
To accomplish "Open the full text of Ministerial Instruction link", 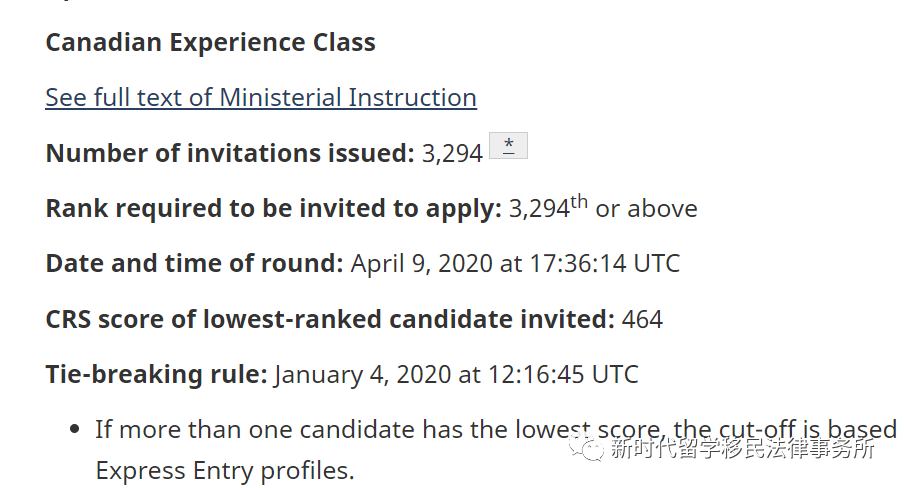I will 261,97.
